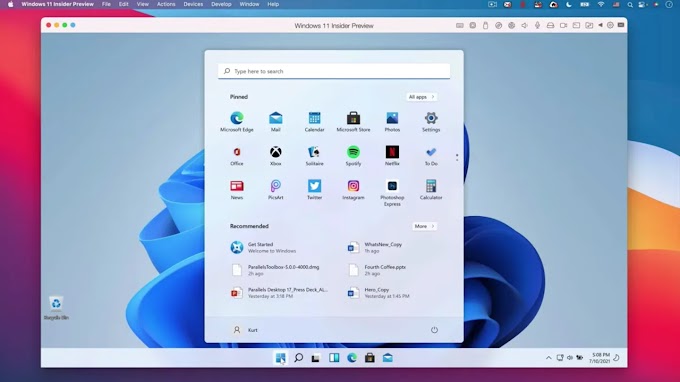Click the Parallels keyboard toolbar icon
Image resolution: width=680 pixels, height=382 pixels.
(460, 26)
